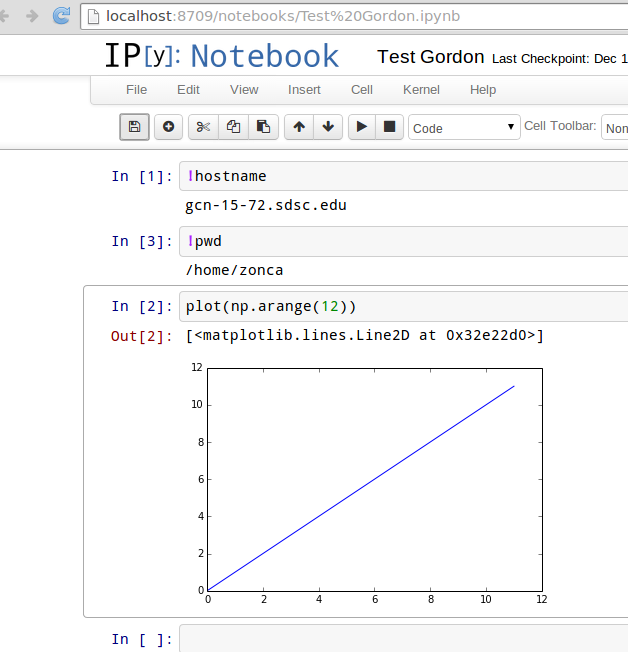Viewport: 628px width, 652px height.
Task: Click the In [3]: prompt
Action: click(142, 241)
